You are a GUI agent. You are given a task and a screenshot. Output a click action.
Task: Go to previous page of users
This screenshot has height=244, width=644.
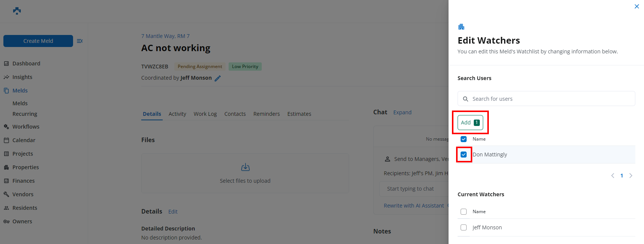click(x=613, y=176)
